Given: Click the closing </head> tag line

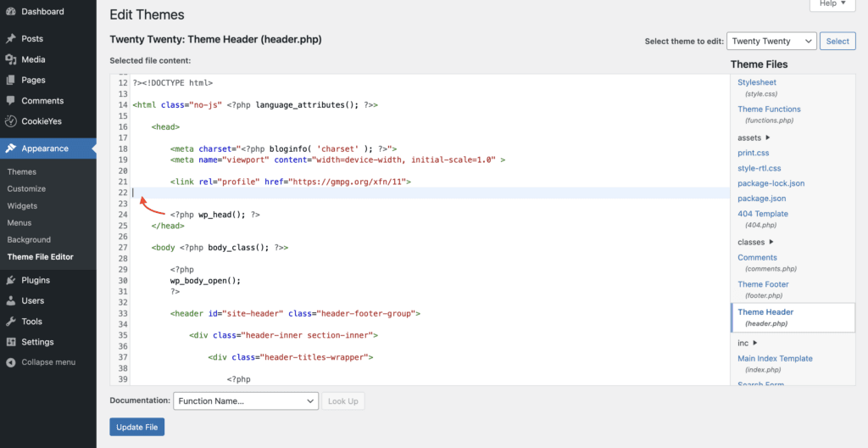Looking at the screenshot, I should 169,226.
